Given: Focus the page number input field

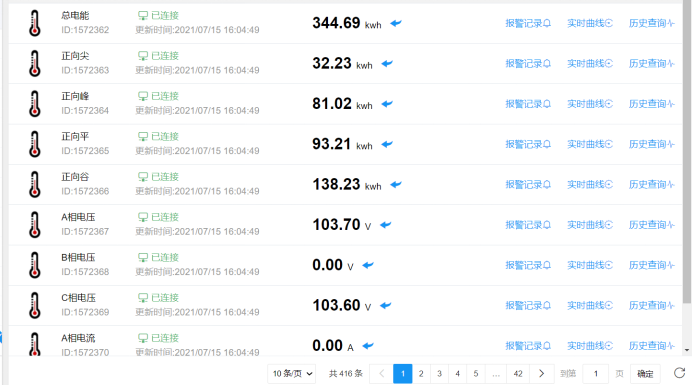Looking at the screenshot, I should 596,374.
